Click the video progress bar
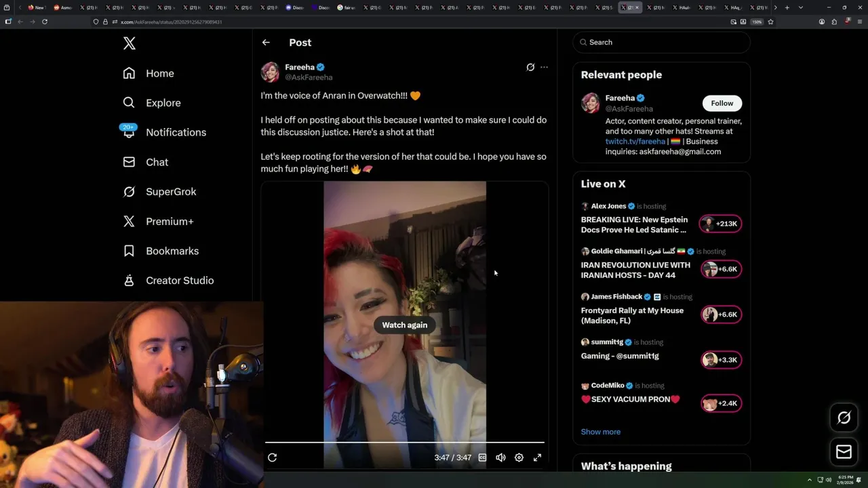Image resolution: width=868 pixels, height=488 pixels. click(405, 442)
